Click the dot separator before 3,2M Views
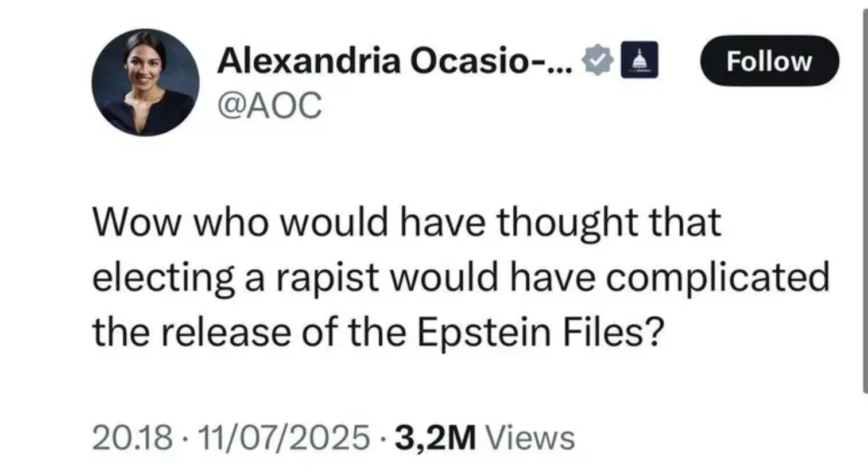868x473 pixels. 382,439
